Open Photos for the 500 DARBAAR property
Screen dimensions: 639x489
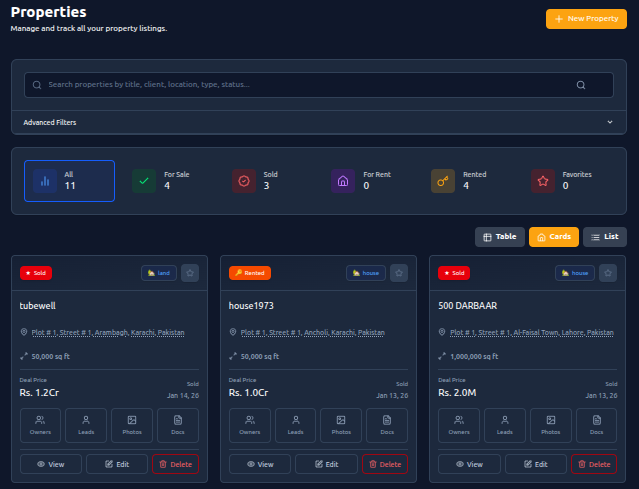(x=551, y=425)
